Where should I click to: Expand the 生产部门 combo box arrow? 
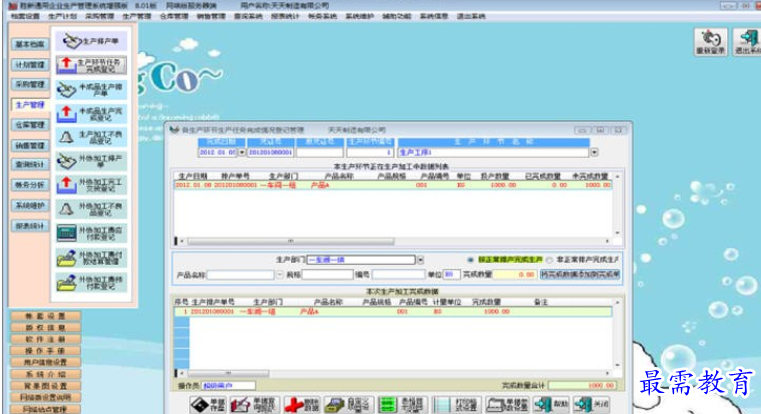pos(420,260)
